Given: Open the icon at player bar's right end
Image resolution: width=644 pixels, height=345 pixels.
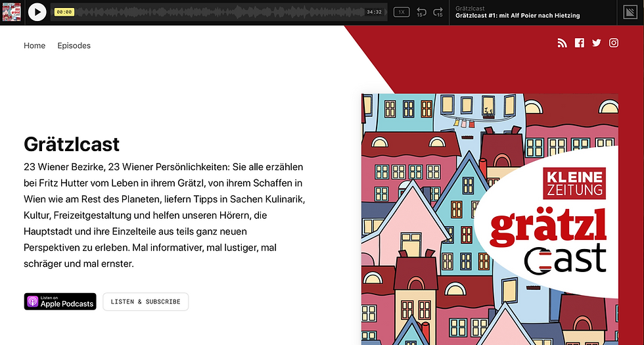Looking at the screenshot, I should pos(630,12).
